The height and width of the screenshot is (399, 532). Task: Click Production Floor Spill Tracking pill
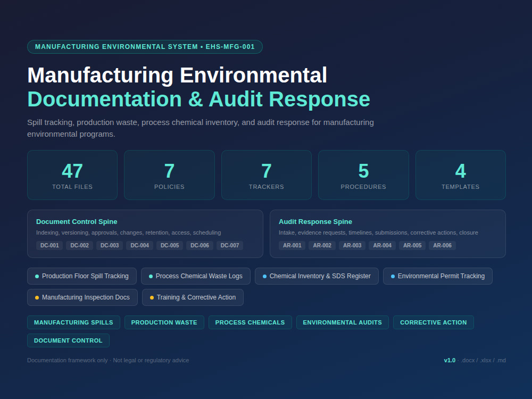tap(82, 276)
